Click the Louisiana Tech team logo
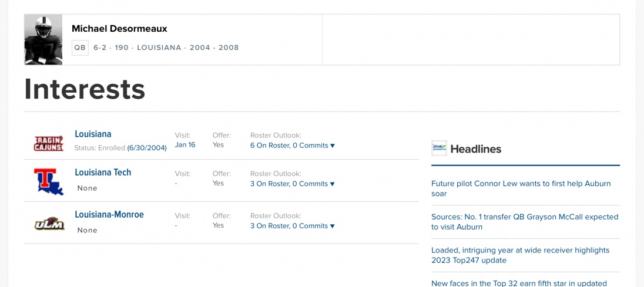The width and height of the screenshot is (644, 287). point(48,181)
